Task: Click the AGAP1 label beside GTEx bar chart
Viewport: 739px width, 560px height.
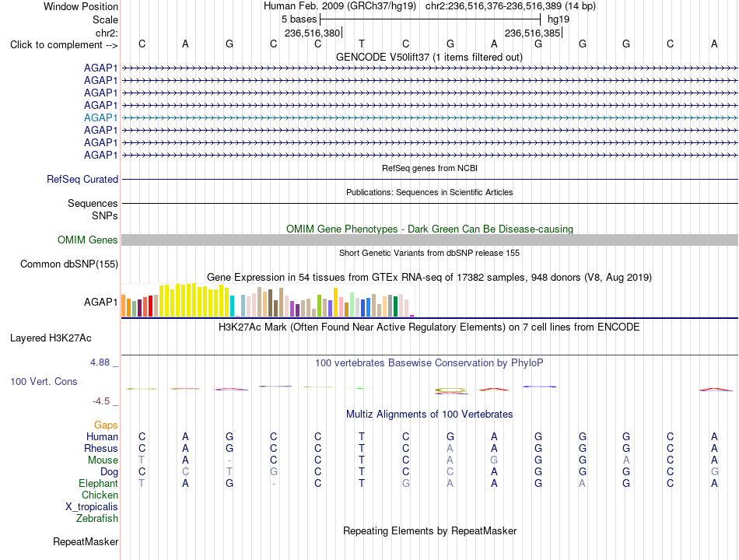Action: (100, 302)
